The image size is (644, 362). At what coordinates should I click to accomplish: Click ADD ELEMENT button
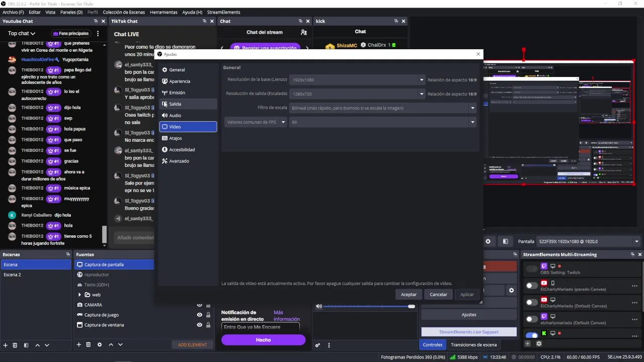coord(192,345)
